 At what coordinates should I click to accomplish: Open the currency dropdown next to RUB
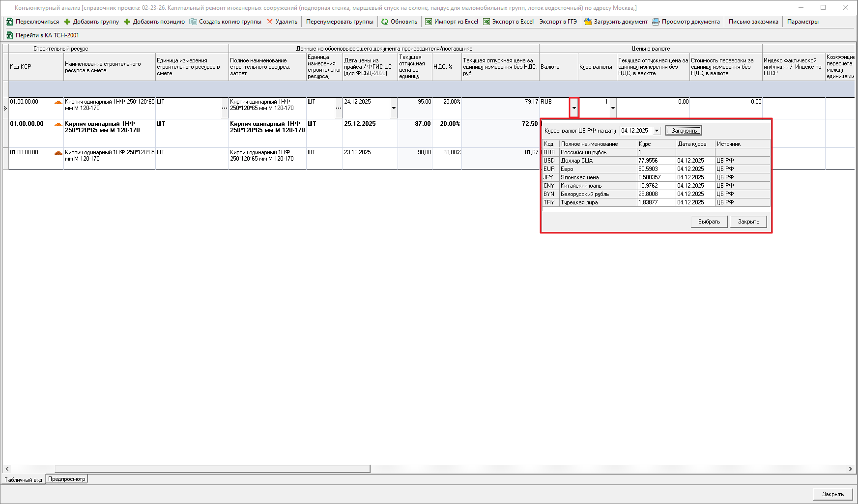tap(574, 108)
